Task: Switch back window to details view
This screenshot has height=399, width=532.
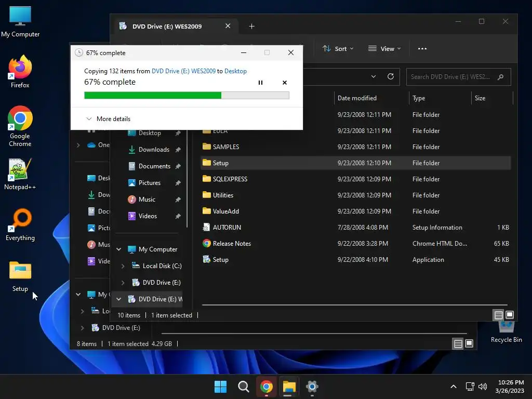Action: 458,344
